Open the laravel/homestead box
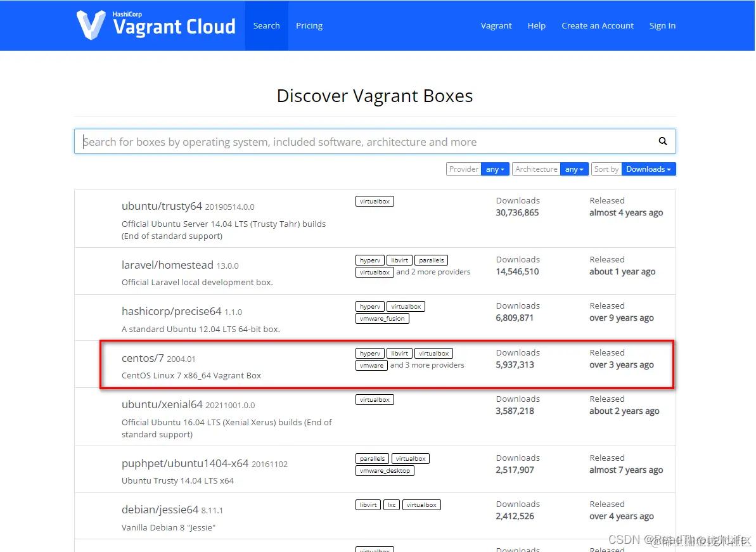The height and width of the screenshot is (552, 756). tap(167, 265)
